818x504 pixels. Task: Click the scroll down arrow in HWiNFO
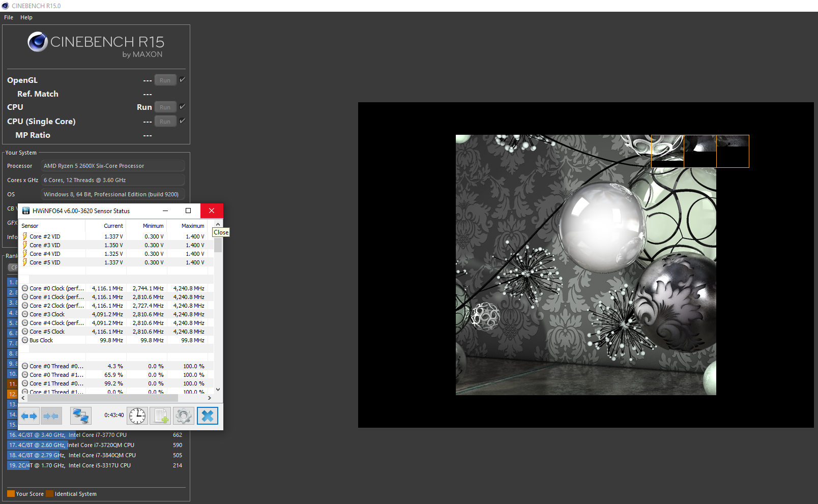click(x=218, y=390)
